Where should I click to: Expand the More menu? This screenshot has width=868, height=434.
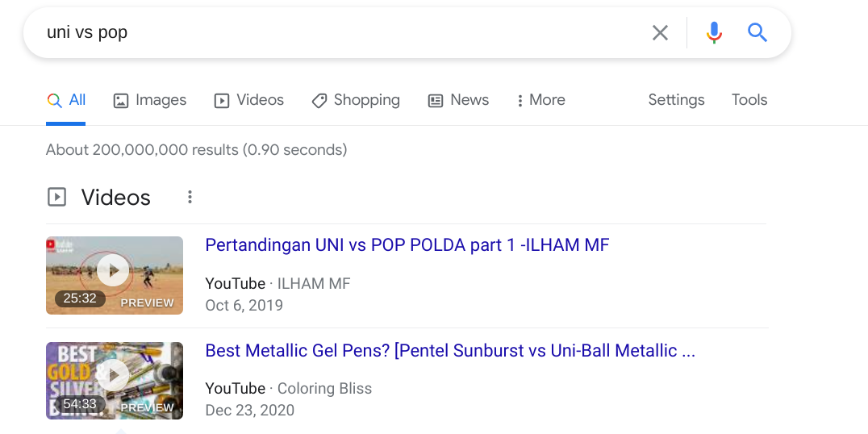(x=540, y=100)
